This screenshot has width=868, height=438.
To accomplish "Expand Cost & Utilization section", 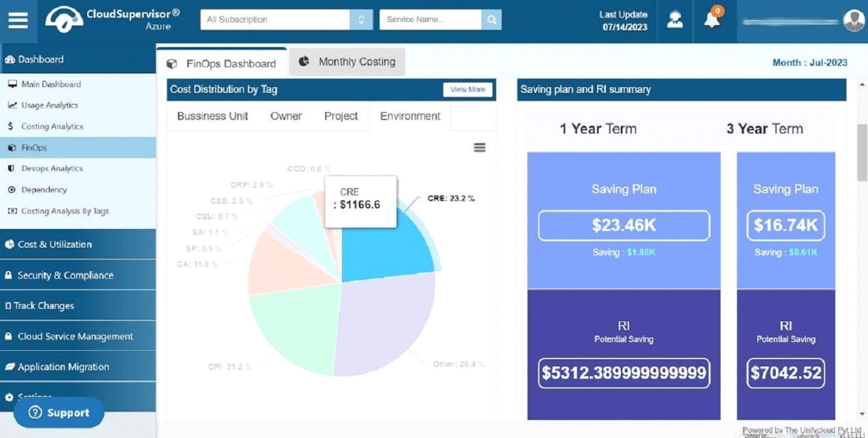I will (78, 244).
